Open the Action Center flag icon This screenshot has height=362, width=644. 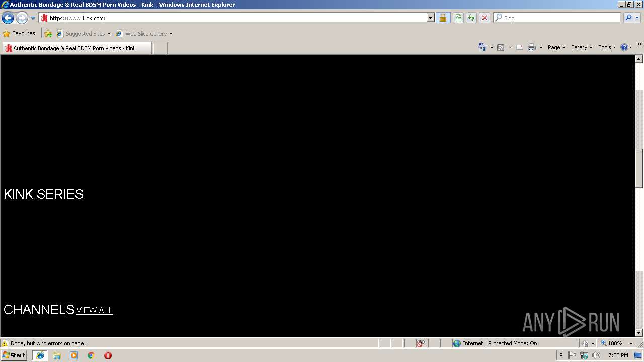pos(572,355)
